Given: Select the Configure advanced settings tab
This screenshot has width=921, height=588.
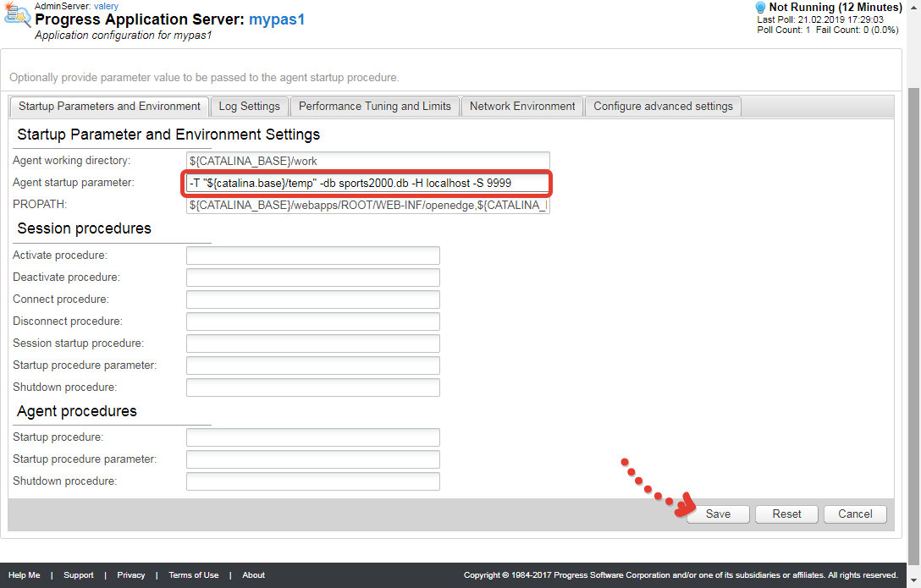Looking at the screenshot, I should click(x=663, y=107).
